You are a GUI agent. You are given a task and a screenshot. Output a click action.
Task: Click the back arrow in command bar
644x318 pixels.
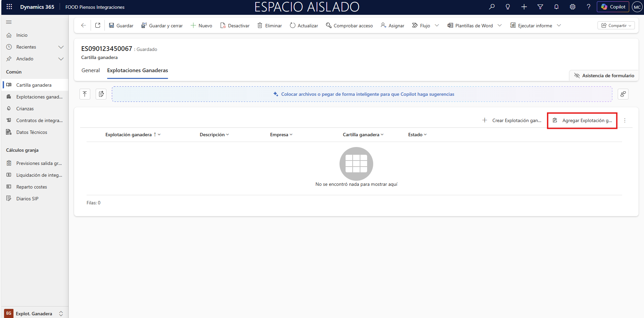pyautogui.click(x=84, y=26)
